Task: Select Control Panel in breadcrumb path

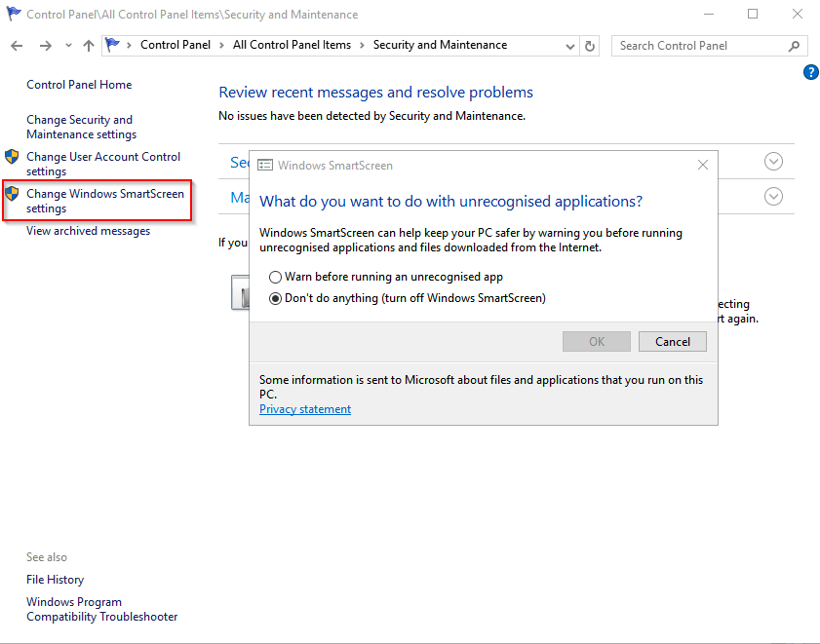Action: tap(176, 45)
